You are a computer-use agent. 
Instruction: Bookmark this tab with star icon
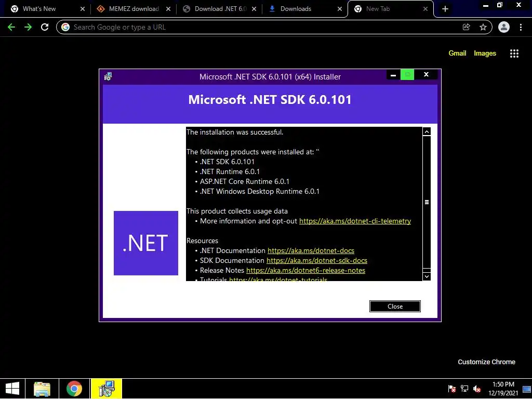483,27
